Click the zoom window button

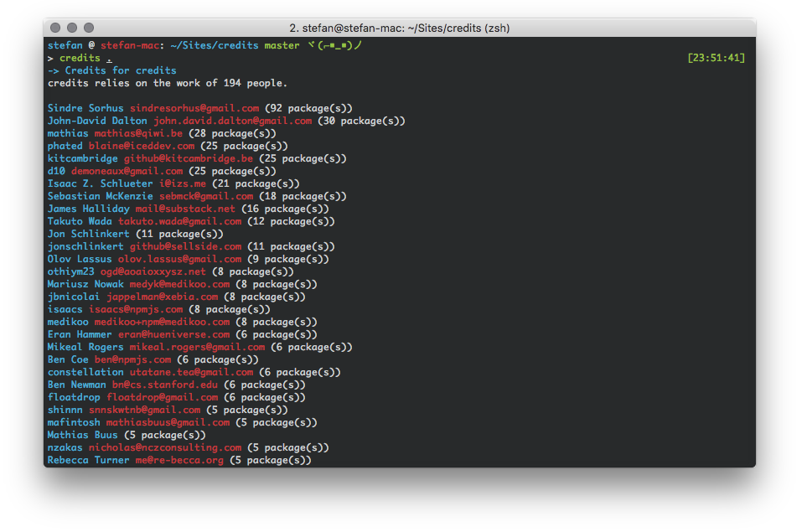coord(89,28)
